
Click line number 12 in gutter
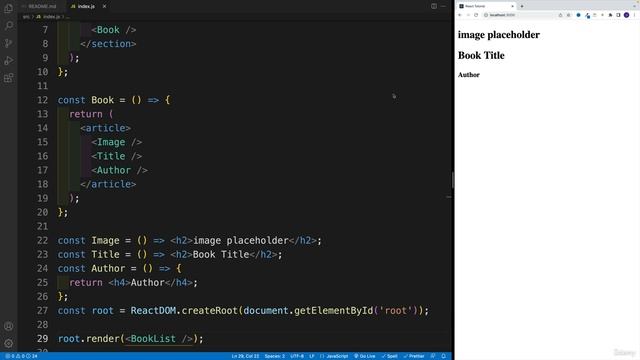(x=42, y=100)
